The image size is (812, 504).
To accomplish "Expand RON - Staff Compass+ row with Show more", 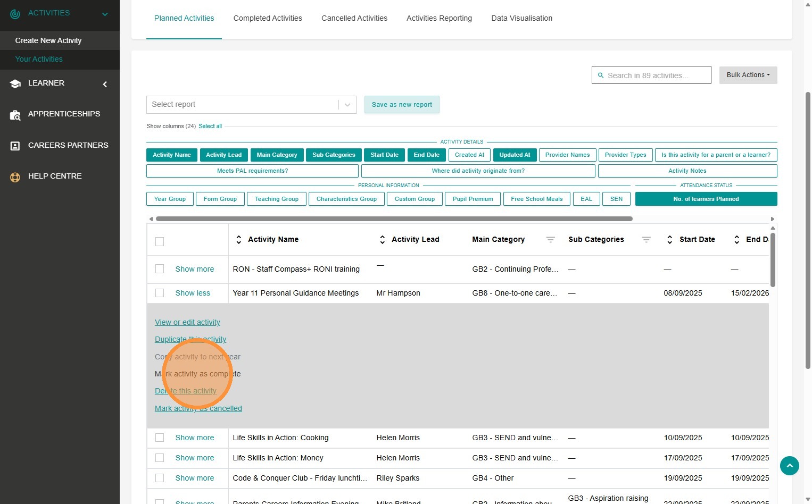I will point(195,269).
